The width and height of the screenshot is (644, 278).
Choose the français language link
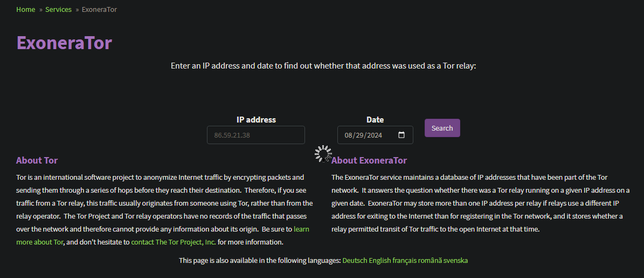(x=407, y=261)
